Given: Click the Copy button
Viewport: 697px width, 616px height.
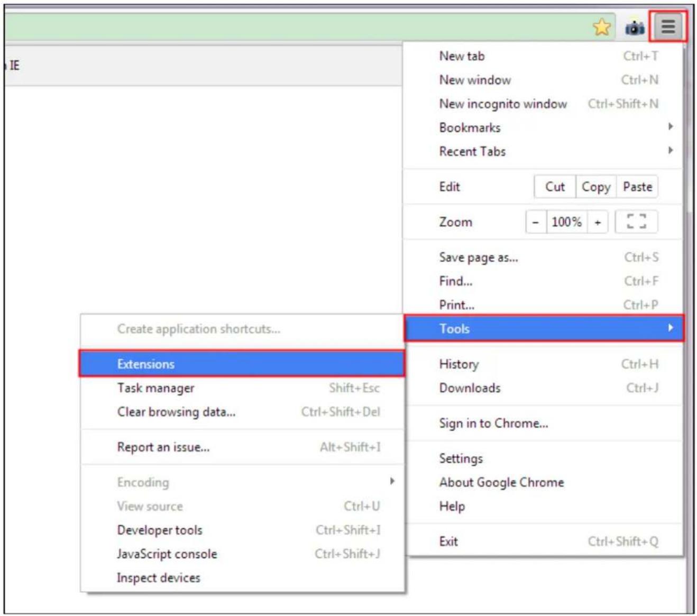Looking at the screenshot, I should point(596,187).
